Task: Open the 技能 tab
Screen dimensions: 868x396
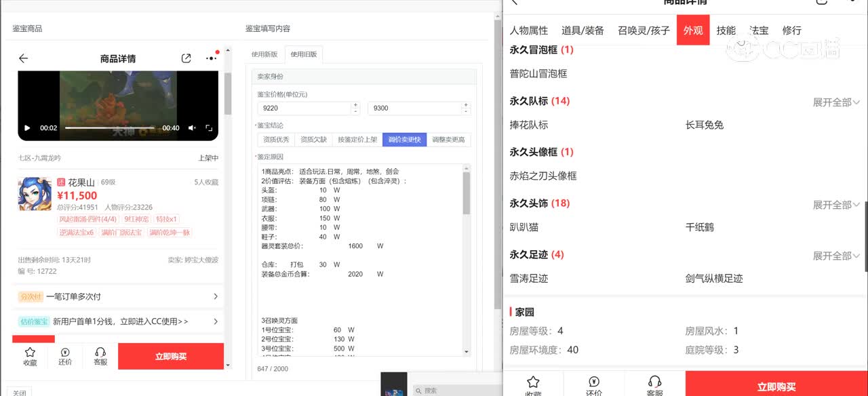Action: (x=726, y=31)
